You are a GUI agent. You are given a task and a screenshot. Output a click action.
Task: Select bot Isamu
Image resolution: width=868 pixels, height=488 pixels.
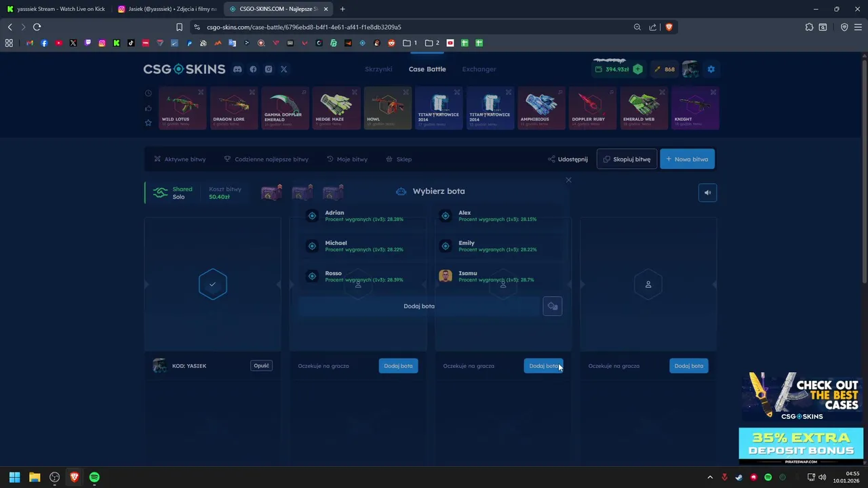click(x=498, y=276)
